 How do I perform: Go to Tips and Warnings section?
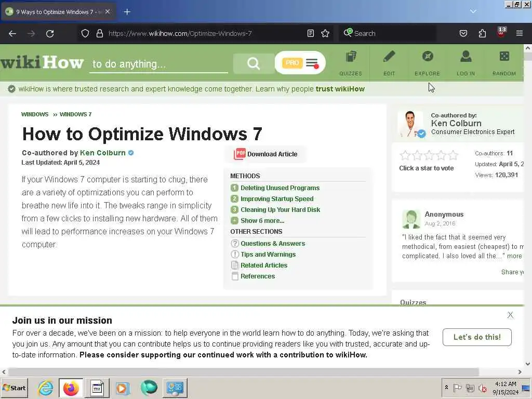268,255
